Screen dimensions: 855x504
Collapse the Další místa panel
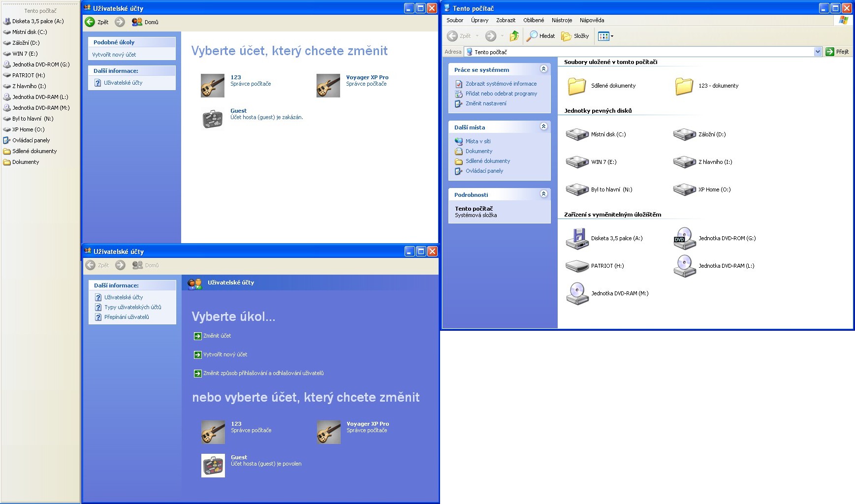tap(543, 127)
